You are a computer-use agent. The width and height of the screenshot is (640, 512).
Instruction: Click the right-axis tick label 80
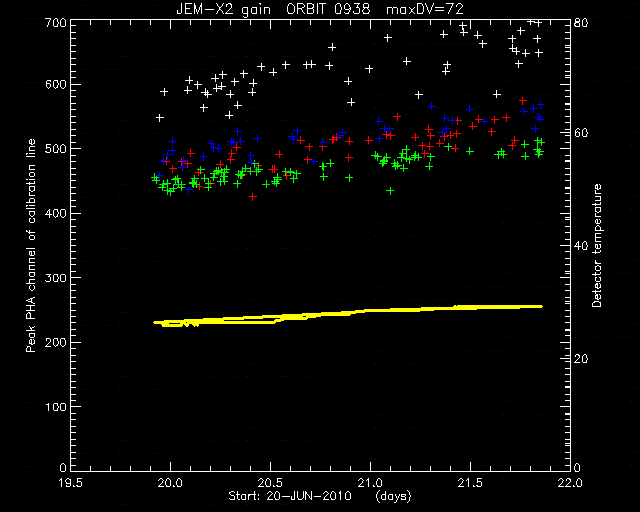pos(581,22)
